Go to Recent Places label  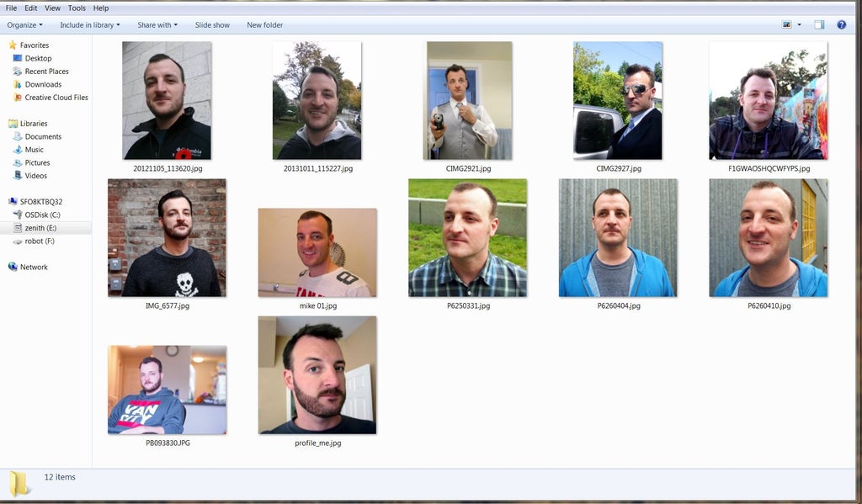(47, 72)
